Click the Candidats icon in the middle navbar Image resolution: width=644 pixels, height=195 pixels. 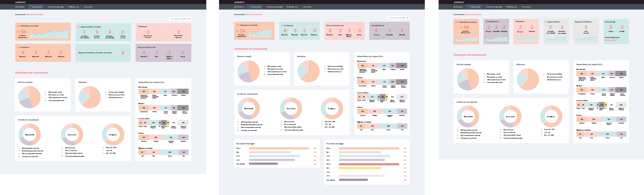(235, 7)
